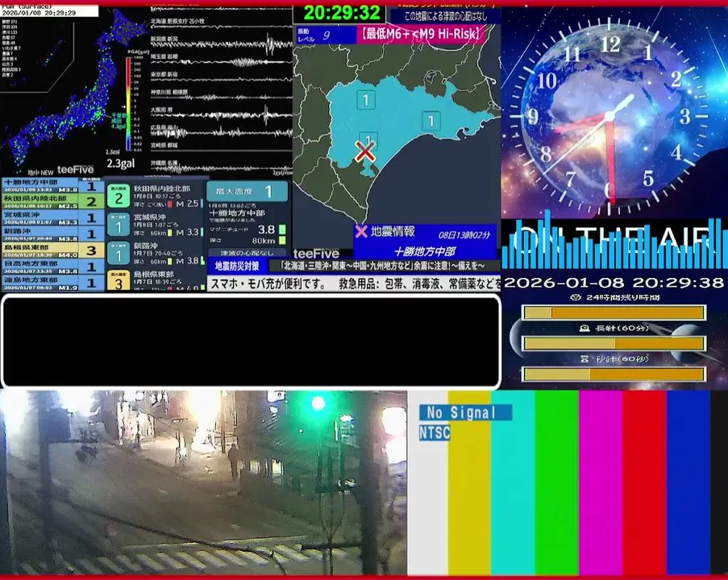This screenshot has width=728, height=580.
Task: Click the hourglass icon beside 秒針(60秒)
Action: point(584,358)
